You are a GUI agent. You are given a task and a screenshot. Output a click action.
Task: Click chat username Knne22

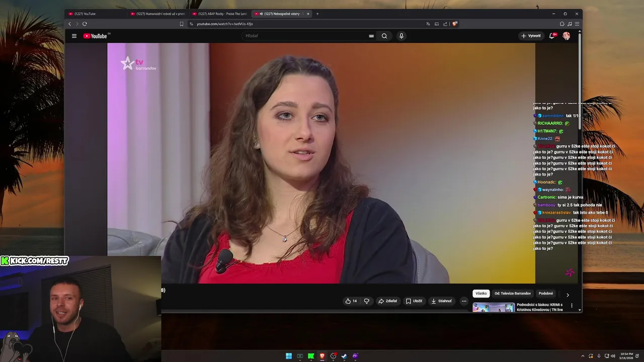coord(545,139)
